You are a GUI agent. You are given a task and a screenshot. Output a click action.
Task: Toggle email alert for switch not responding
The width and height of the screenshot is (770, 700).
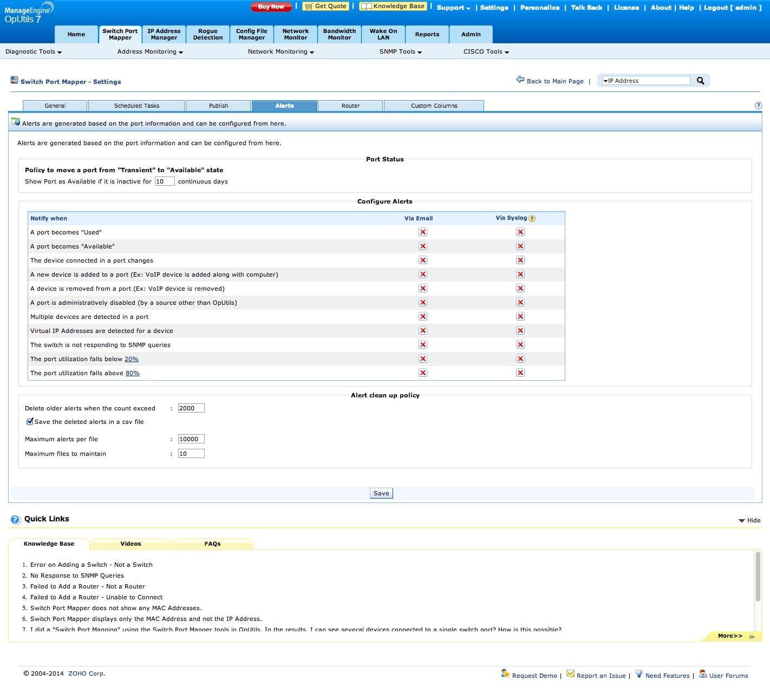click(423, 344)
